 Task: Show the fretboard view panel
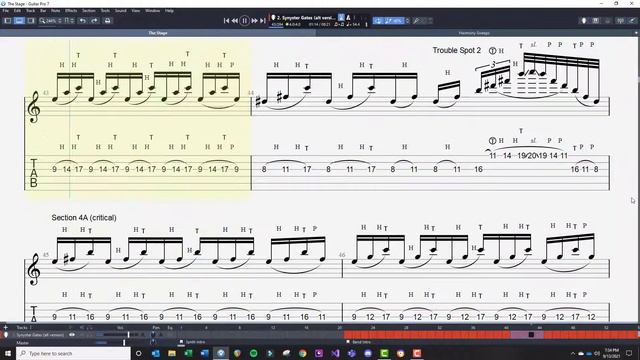[x=596, y=20]
